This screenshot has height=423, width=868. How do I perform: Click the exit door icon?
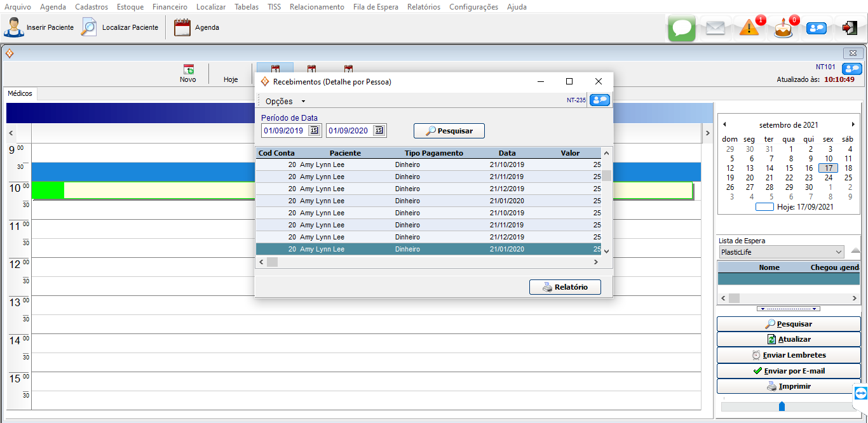(850, 28)
